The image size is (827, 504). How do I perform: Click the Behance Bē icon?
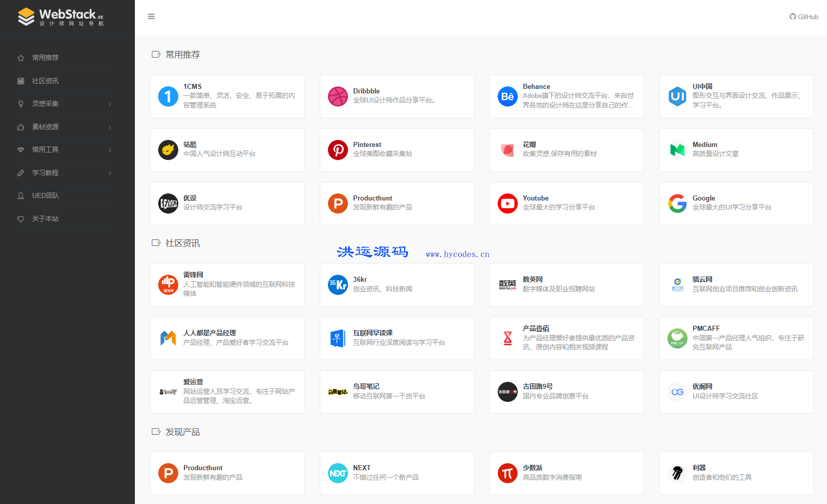[508, 96]
